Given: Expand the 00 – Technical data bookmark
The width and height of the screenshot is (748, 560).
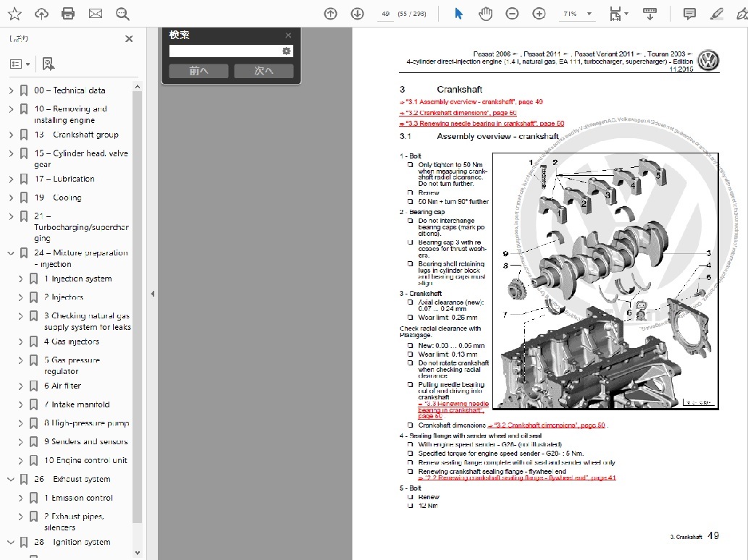Looking at the screenshot, I should point(11,90).
